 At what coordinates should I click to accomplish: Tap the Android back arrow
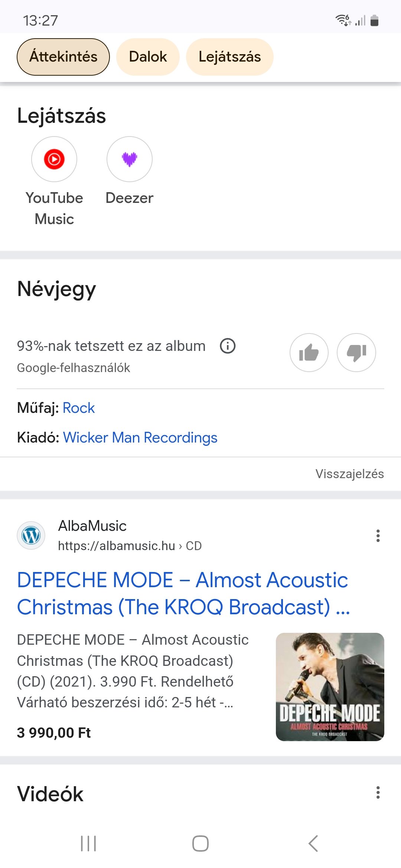(313, 844)
